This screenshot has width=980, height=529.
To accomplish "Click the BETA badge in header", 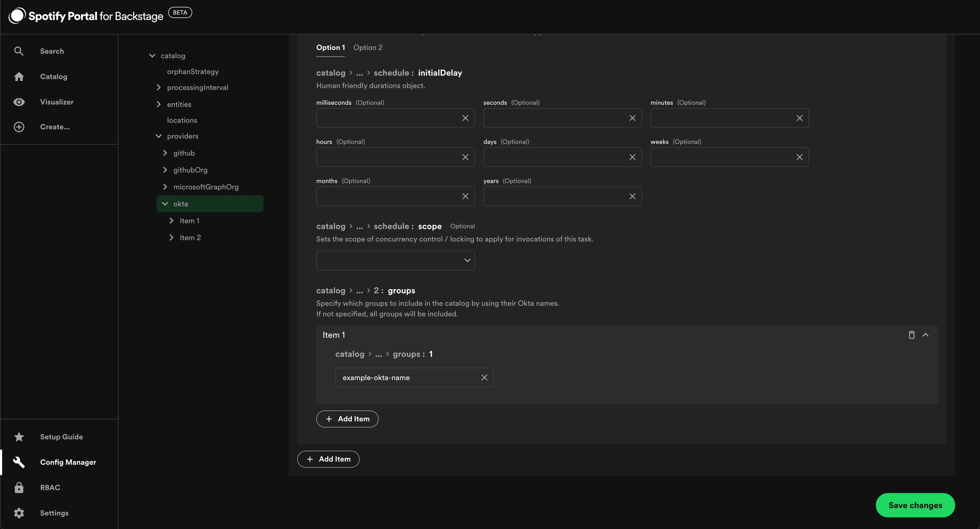I will [180, 12].
